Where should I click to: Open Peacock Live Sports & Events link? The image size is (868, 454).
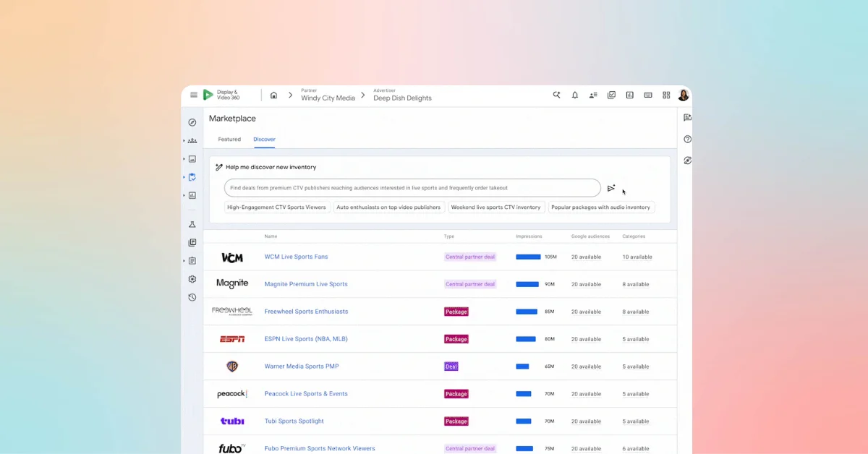(x=306, y=394)
